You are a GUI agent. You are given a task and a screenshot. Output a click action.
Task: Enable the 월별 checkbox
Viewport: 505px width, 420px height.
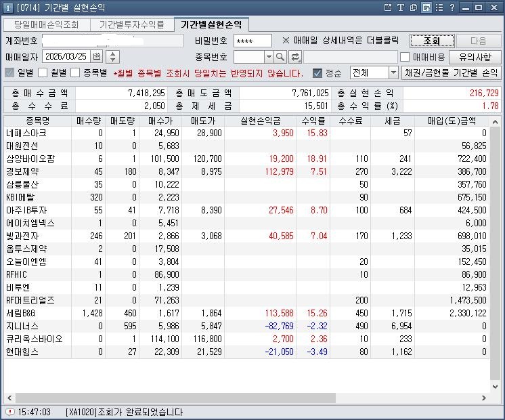point(43,73)
